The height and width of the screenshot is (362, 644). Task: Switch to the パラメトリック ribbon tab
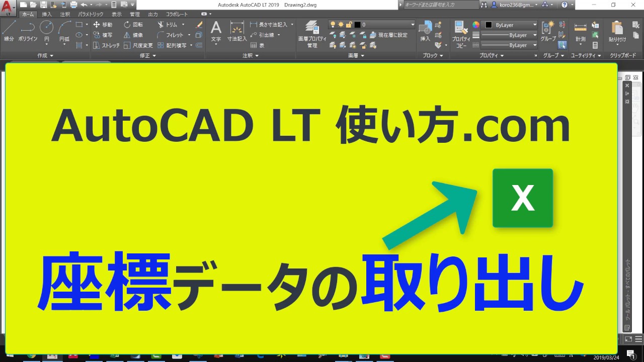pos(91,15)
